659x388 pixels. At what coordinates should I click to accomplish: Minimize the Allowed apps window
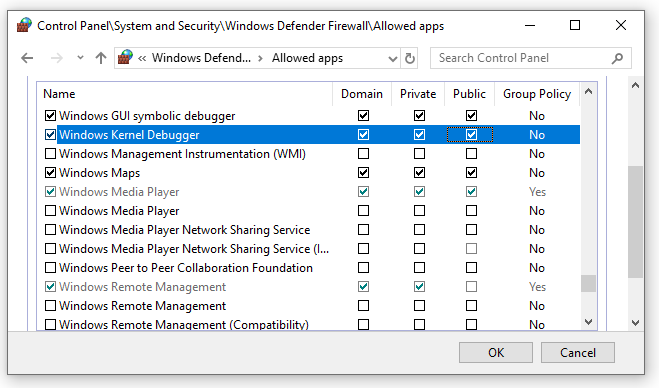click(530, 26)
